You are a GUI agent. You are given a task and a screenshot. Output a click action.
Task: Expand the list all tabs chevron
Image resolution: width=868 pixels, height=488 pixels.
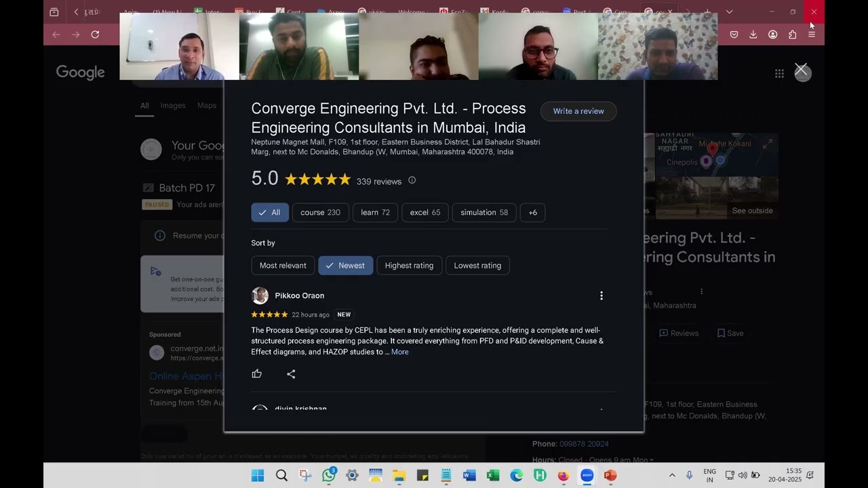(x=729, y=12)
